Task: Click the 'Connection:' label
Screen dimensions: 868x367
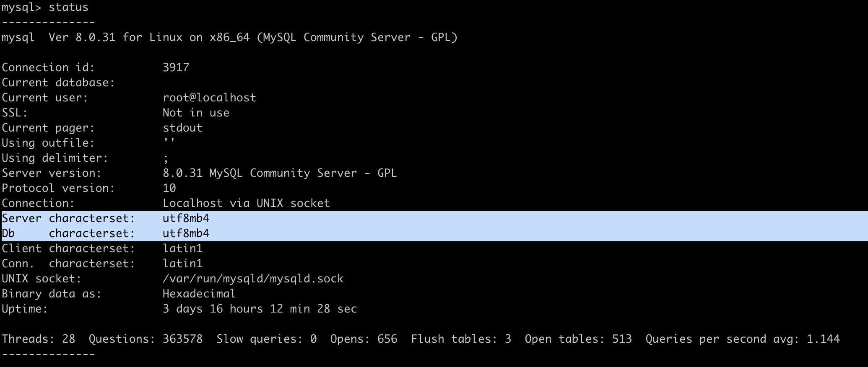Action: pyautogui.click(x=38, y=203)
